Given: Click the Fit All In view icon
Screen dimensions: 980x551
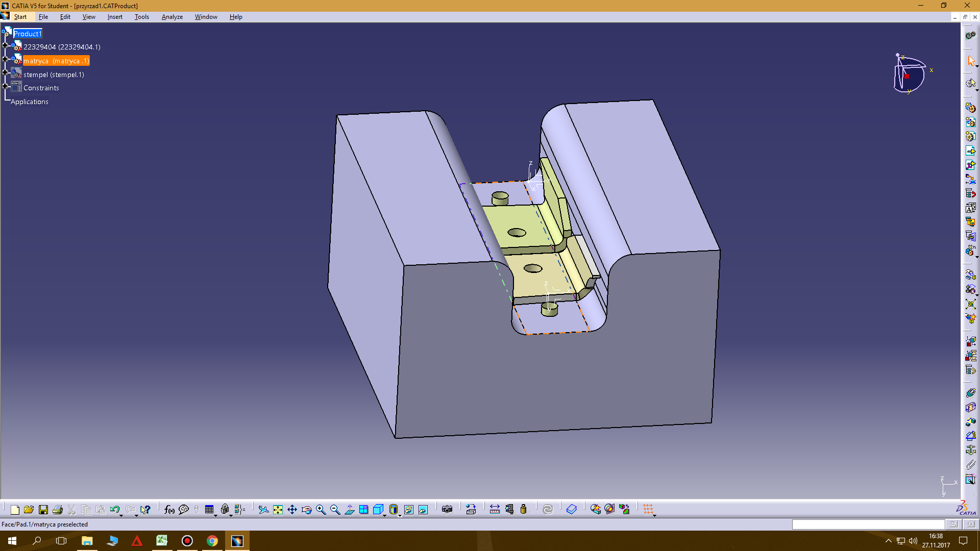Looking at the screenshot, I should (x=278, y=510).
